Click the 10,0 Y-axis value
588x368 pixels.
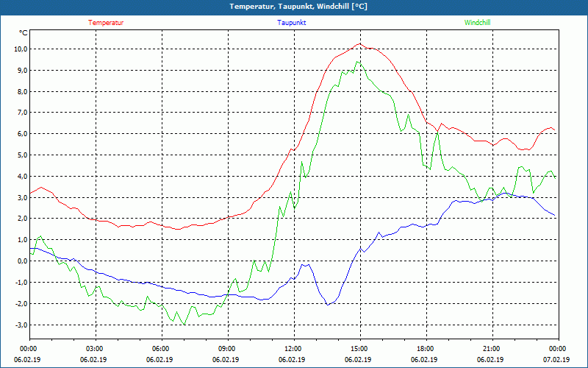click(21, 49)
